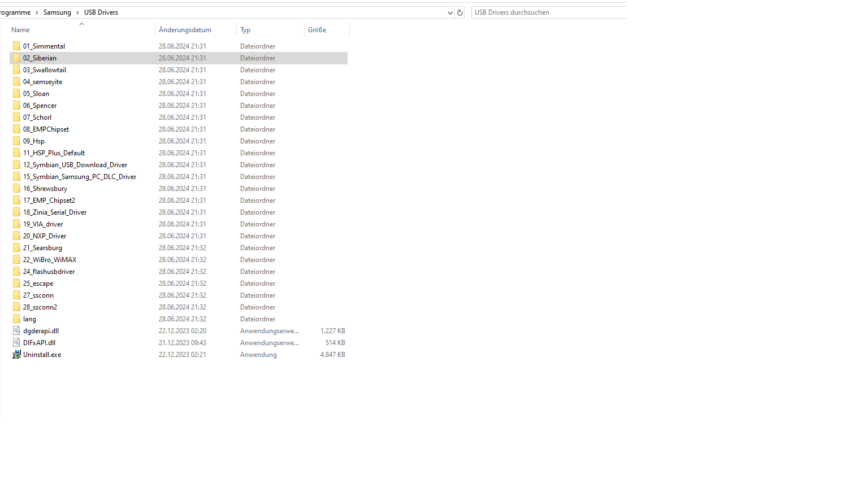Click the USB Drivers breadcrumb segment
Image resolution: width=868 pixels, height=488 pixels.
point(101,12)
